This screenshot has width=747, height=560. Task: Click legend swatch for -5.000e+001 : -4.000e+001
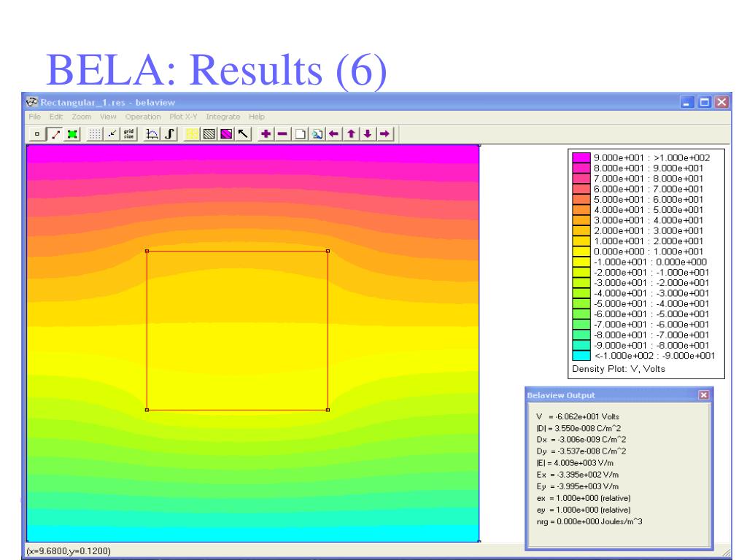tap(581, 303)
